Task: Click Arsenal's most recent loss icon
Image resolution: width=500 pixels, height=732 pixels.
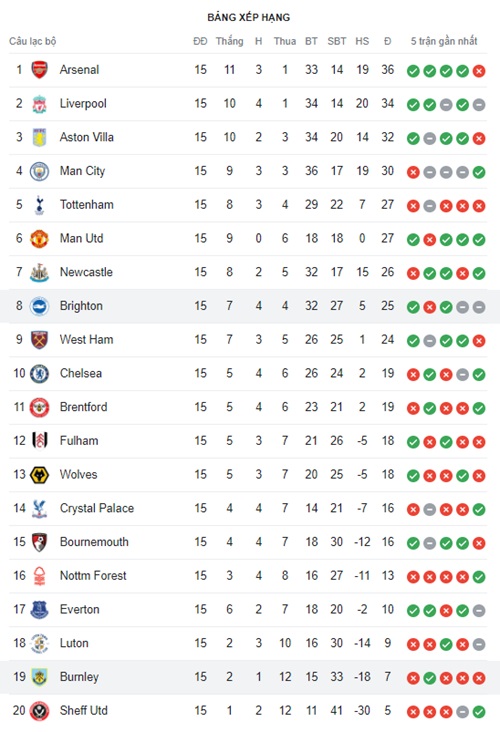Action: pos(479,71)
